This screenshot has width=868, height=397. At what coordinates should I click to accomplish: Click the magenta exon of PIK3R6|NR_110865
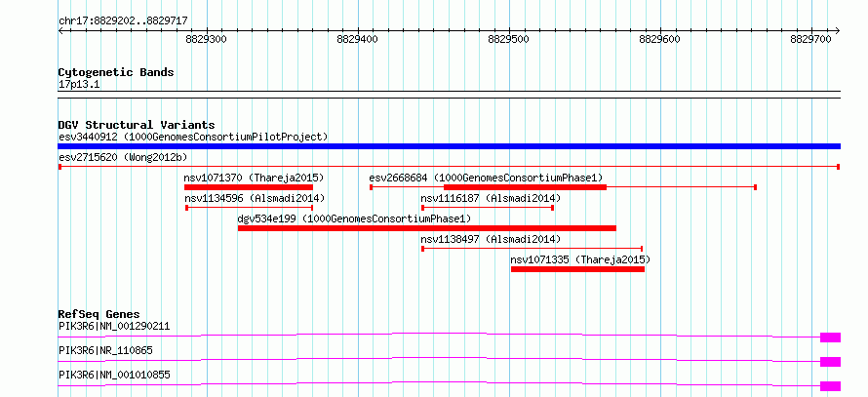point(830,362)
